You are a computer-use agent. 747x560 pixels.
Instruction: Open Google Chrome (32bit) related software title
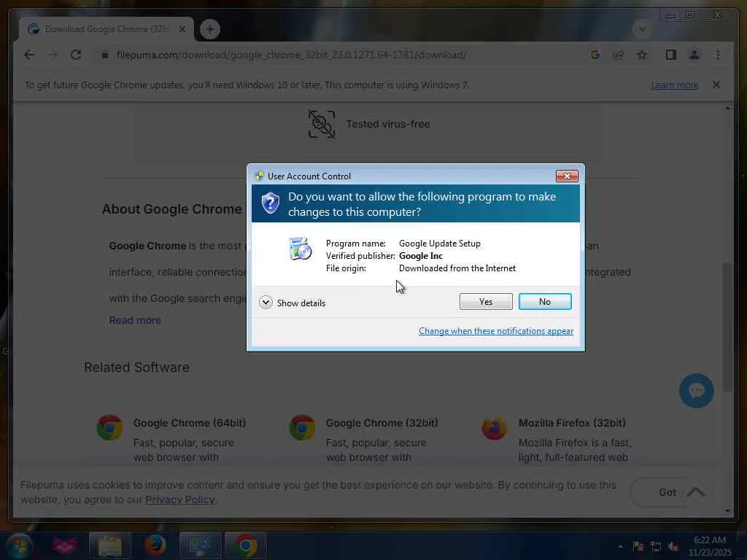pos(382,423)
